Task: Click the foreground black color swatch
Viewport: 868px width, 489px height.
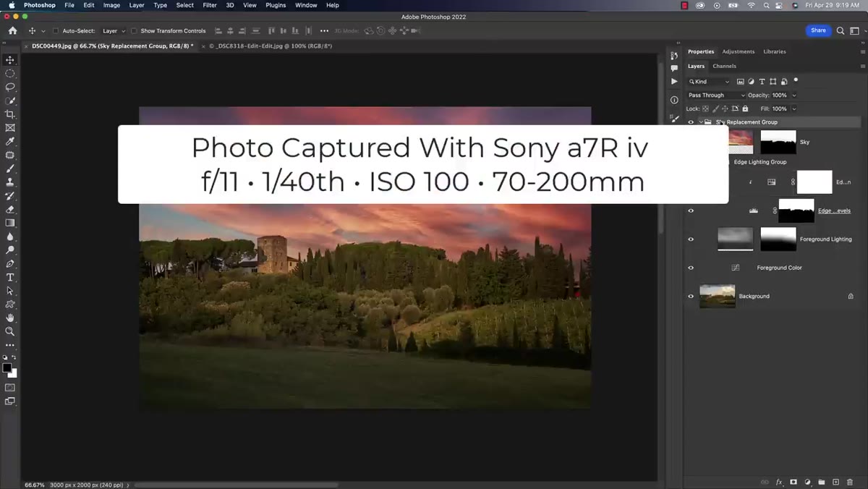Action: pos(7,368)
